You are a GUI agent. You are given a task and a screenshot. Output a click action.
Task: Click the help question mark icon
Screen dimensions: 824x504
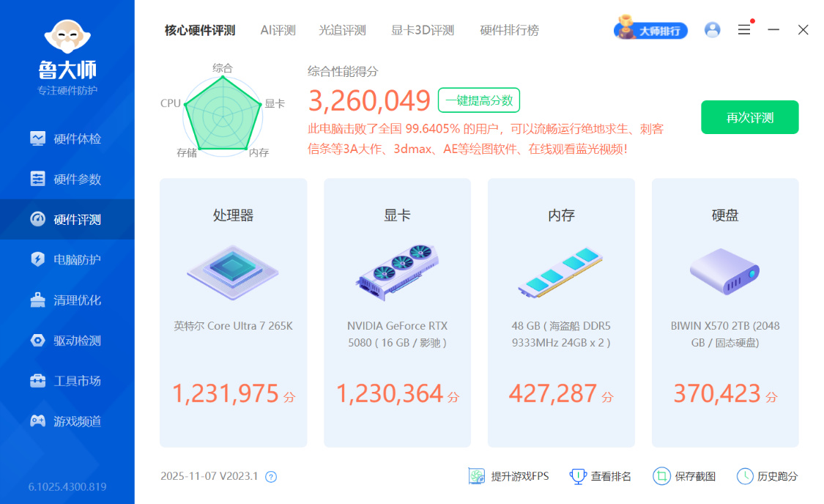point(270,477)
